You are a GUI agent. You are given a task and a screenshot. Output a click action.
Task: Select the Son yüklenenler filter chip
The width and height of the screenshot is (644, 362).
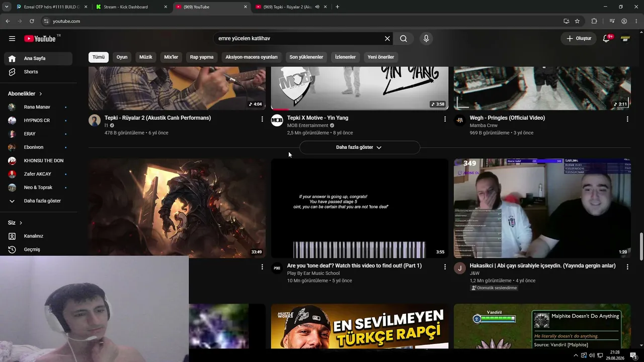tap(306, 57)
